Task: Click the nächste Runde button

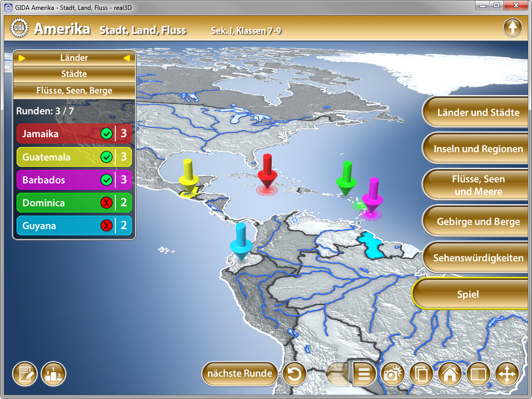Action: click(x=240, y=374)
